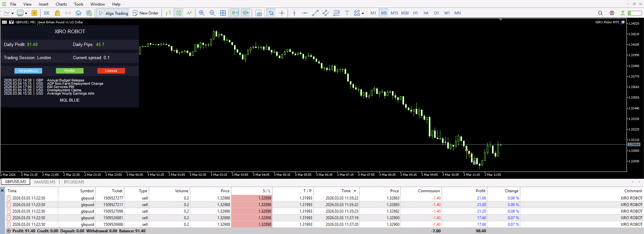Click the red Losses button
The width and height of the screenshot is (644, 234).
[111, 71]
